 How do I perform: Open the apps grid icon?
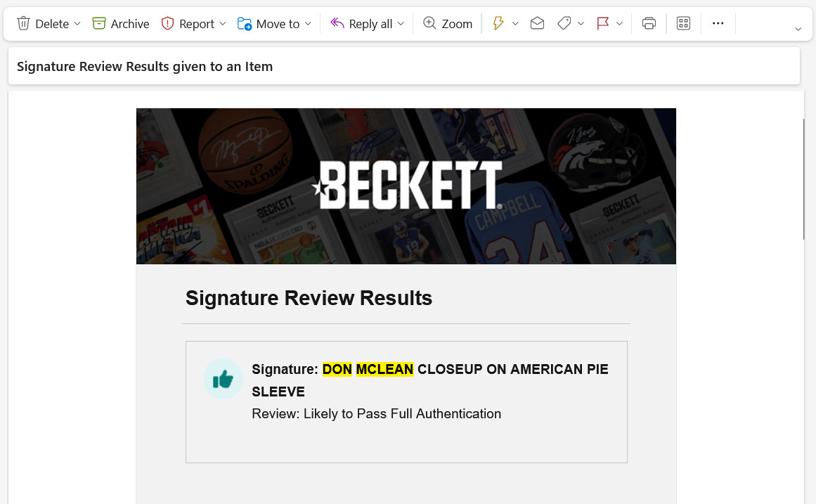point(683,23)
